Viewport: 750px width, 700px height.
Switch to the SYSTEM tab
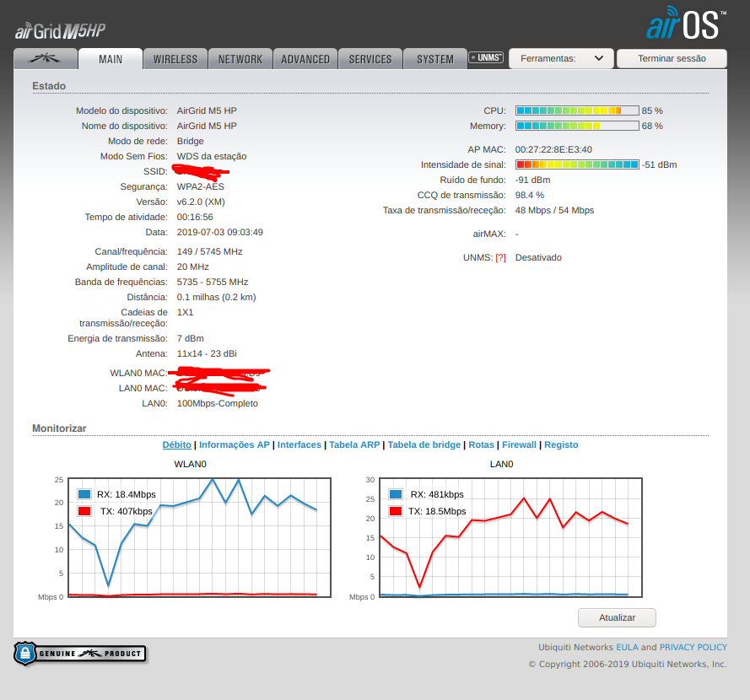tap(435, 59)
